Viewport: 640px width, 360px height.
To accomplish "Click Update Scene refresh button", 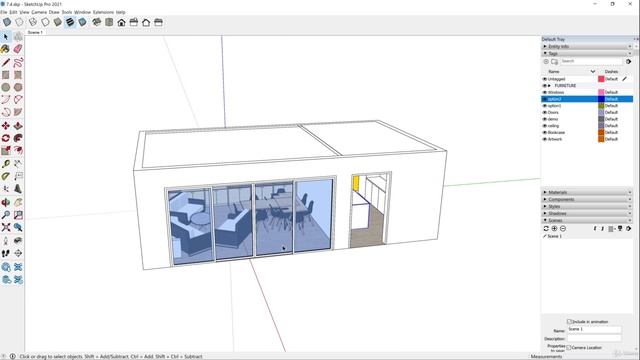I will [x=546, y=229].
